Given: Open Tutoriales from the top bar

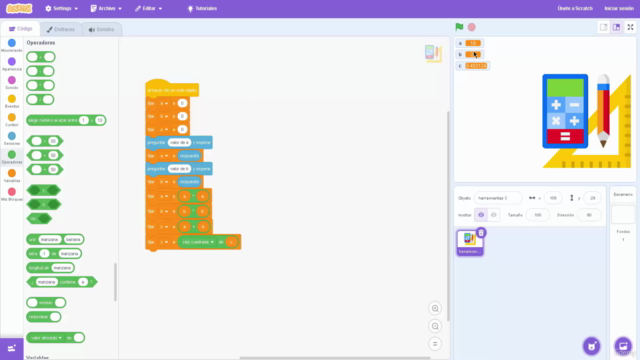Looking at the screenshot, I should 202,8.
